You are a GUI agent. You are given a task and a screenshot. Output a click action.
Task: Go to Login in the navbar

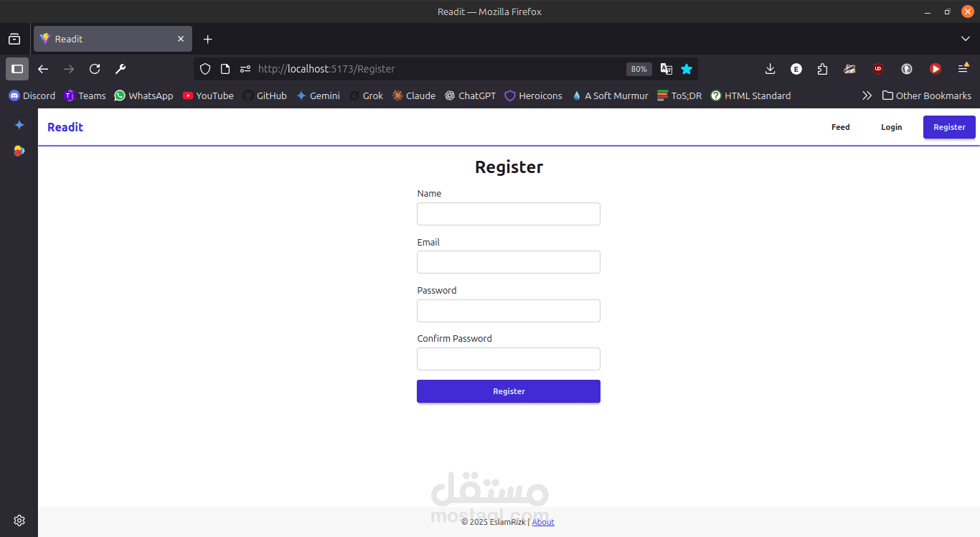point(892,127)
